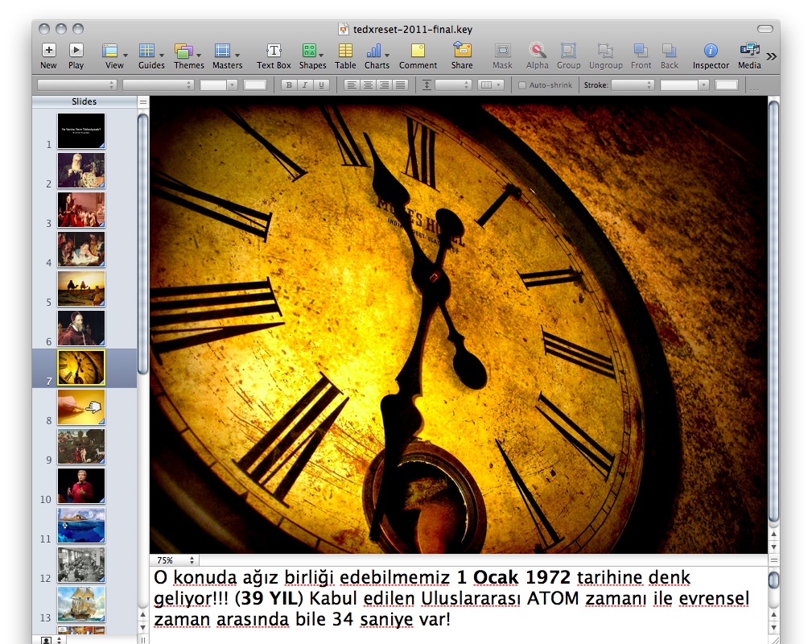
Task: Open the line spacing value dropdown
Action: pyautogui.click(x=453, y=85)
